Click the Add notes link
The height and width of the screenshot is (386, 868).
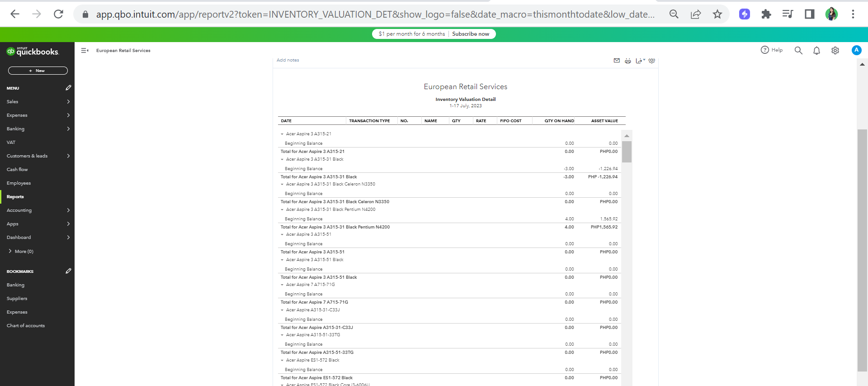coord(288,60)
